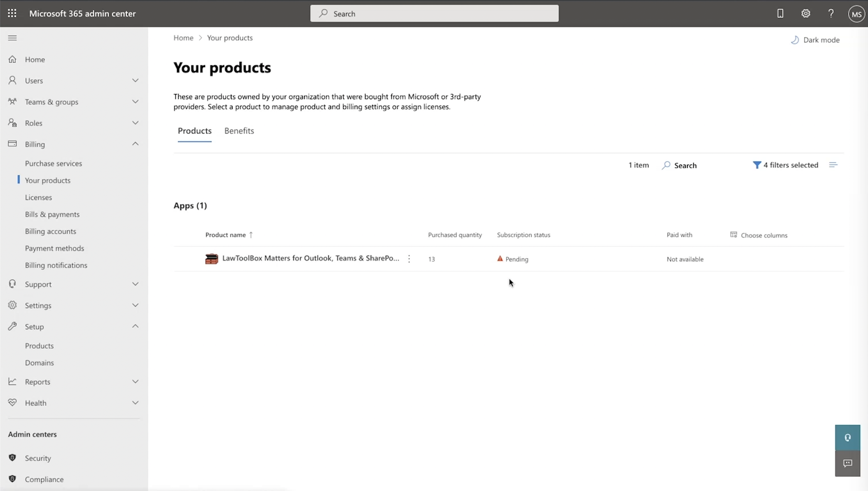
Task: Open more actions for LawToolBox product
Action: coord(409,259)
